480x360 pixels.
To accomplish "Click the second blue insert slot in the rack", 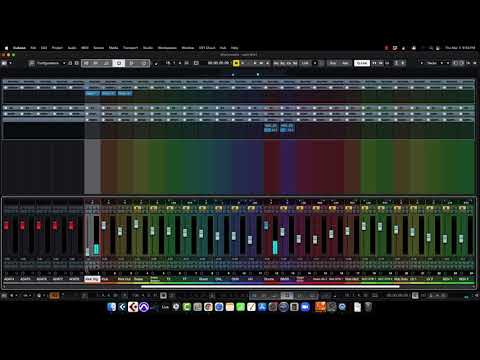I will pos(108,94).
